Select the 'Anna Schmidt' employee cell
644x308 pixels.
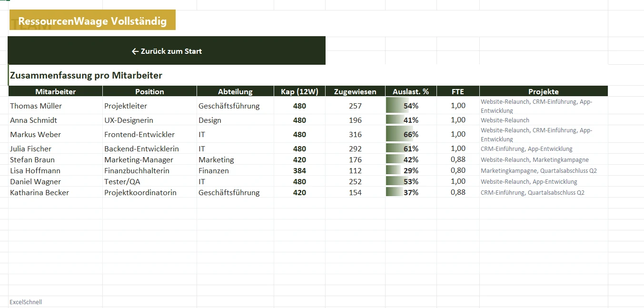56,120
